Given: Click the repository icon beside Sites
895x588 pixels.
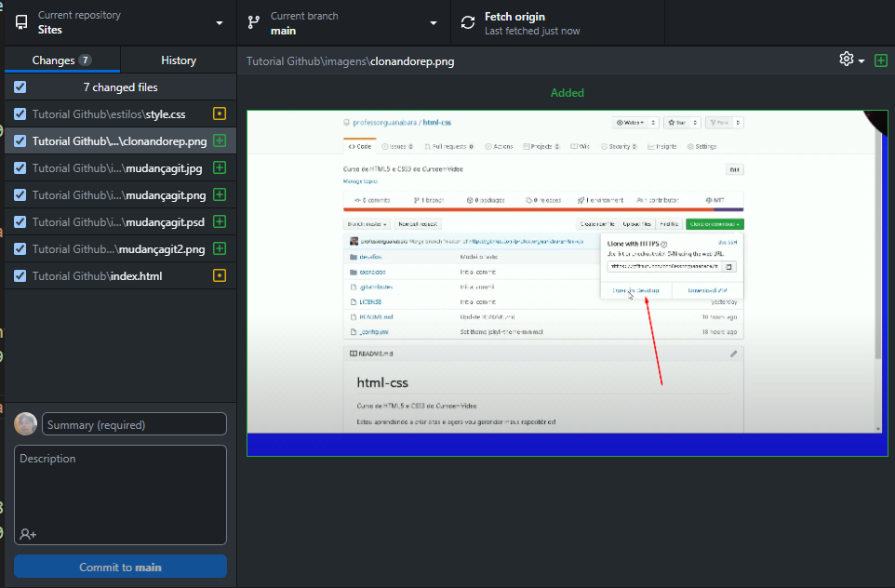Looking at the screenshot, I should 21,23.
